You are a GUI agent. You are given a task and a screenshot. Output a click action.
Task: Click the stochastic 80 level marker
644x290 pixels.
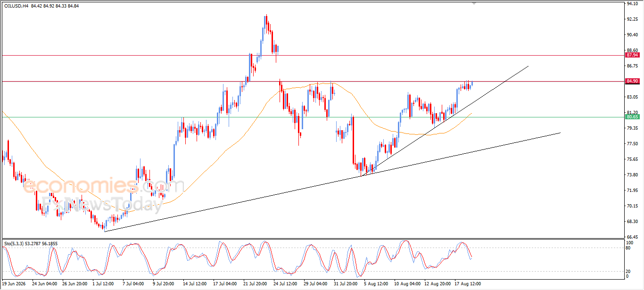click(x=628, y=248)
